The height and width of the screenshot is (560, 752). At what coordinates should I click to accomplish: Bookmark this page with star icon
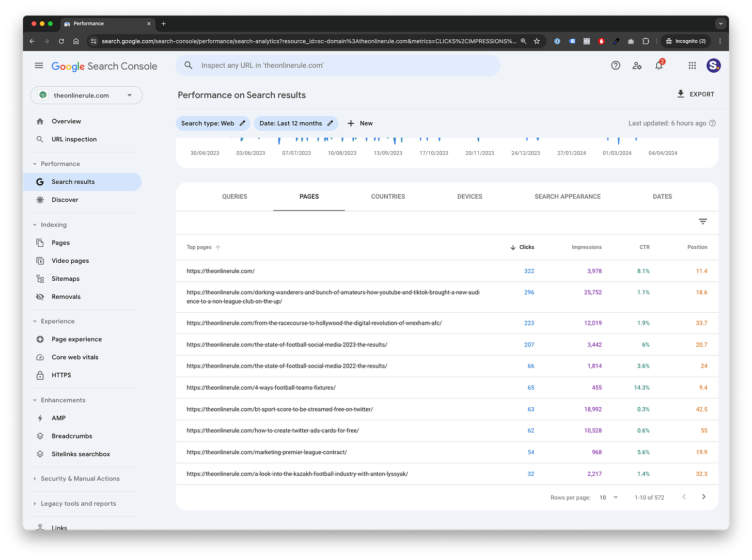coord(537,41)
